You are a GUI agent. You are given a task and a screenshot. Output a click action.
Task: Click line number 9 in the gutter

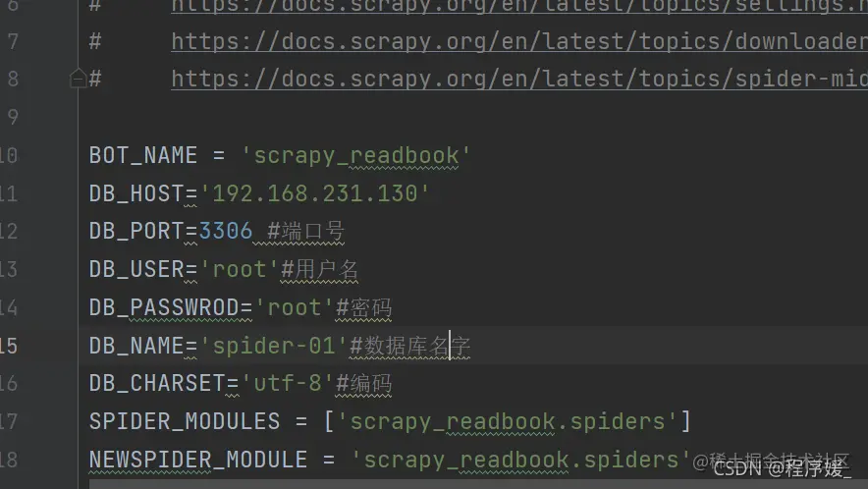click(x=14, y=117)
